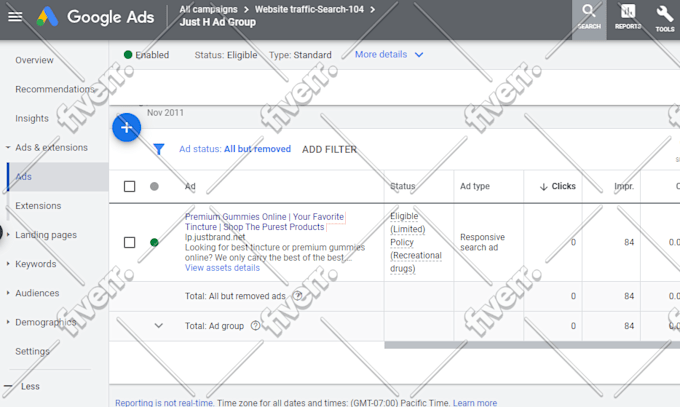Open the Learn more link at bottom
Image resolution: width=680 pixels, height=407 pixels.
475,403
